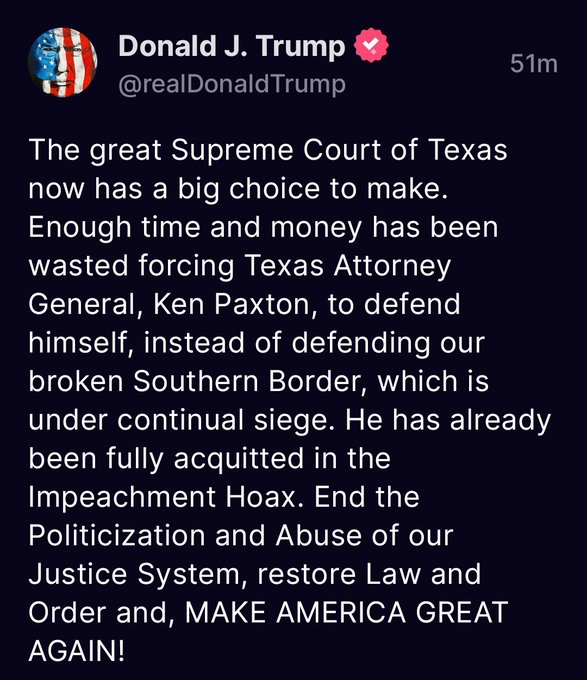The height and width of the screenshot is (680, 587).
Task: Click the words "Justice System"
Action: tap(138, 575)
